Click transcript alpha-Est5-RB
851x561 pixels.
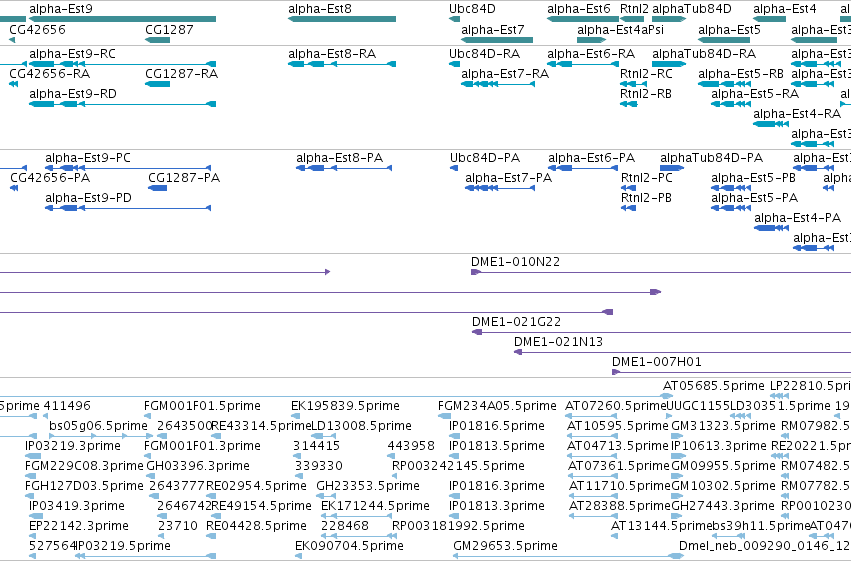pyautogui.click(x=724, y=84)
